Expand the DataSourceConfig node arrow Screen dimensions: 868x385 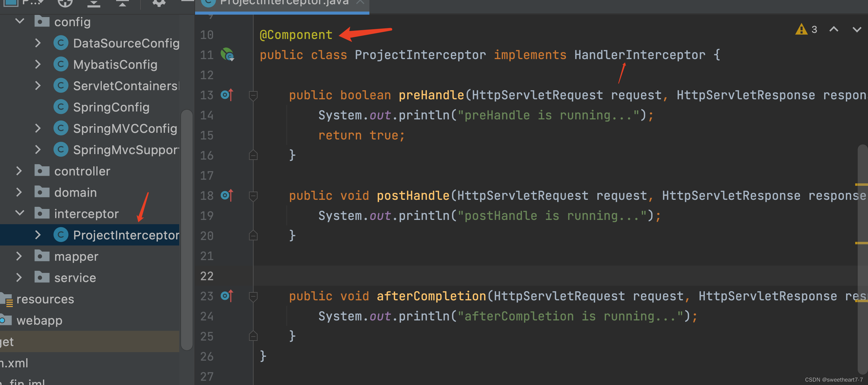38,43
